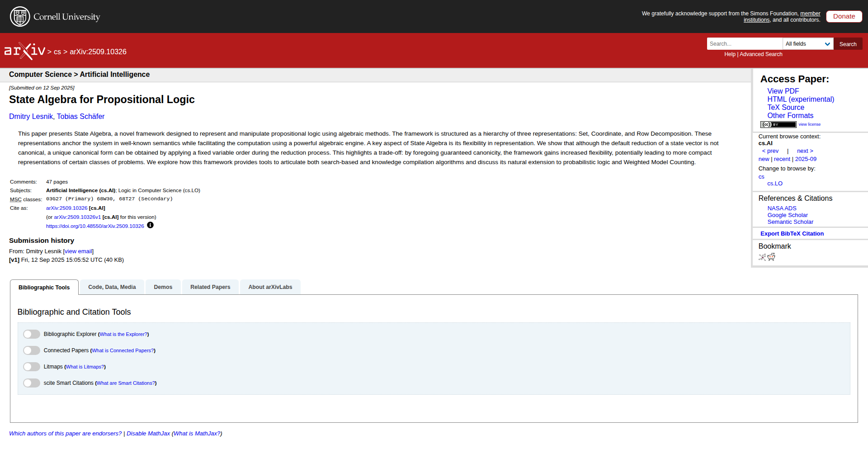This screenshot has height=449, width=868.
Task: Click the DOI info circle icon
Action: coord(151,225)
